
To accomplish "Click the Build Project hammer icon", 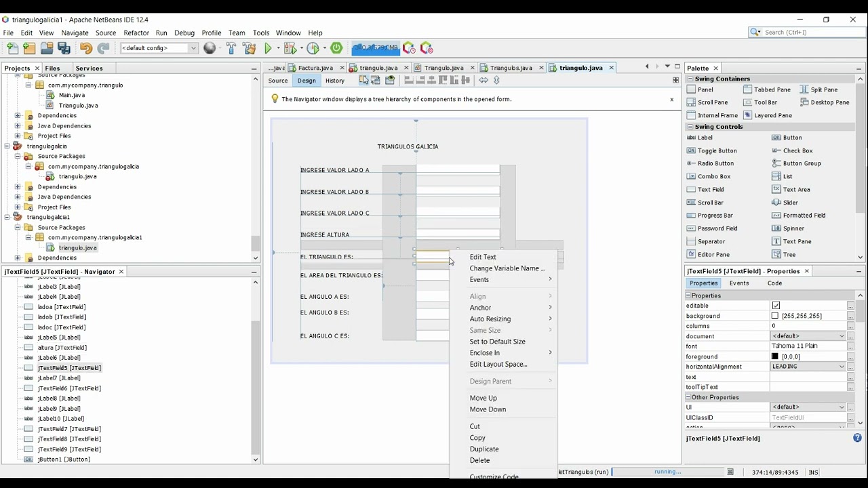I will click(x=231, y=48).
